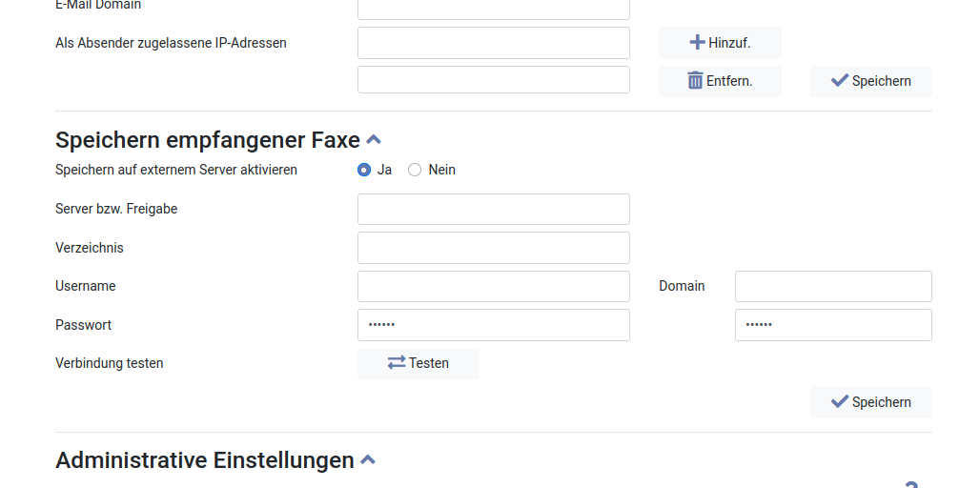Collapse the Administrative Einstellungen section
This screenshot has height=488, width=980.
coord(368,460)
